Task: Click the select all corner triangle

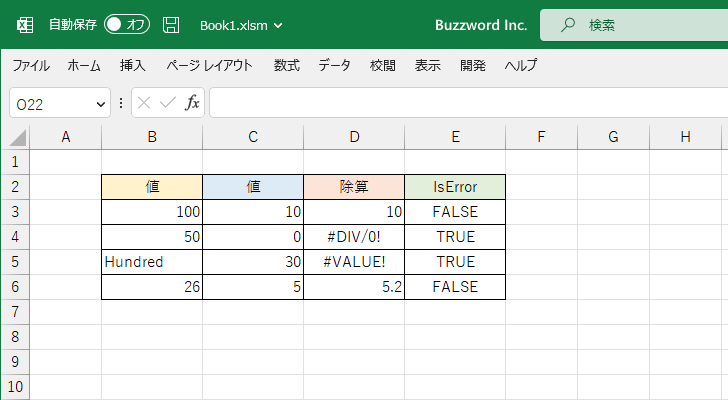Action: [x=18, y=138]
